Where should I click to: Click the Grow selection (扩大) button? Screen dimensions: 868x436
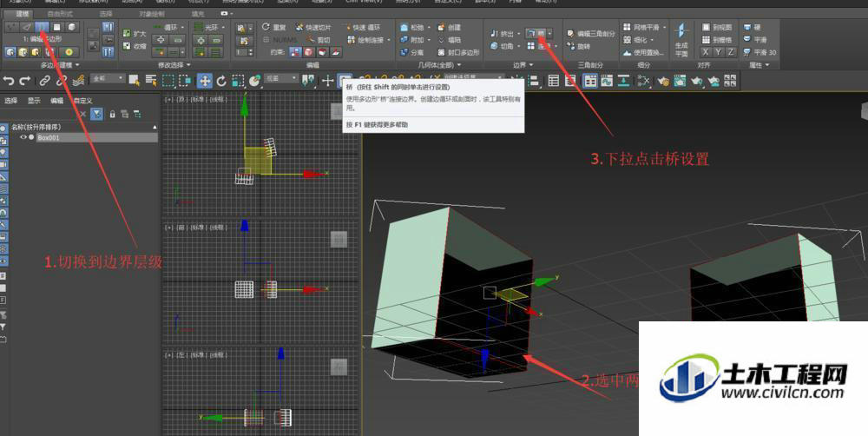[x=135, y=34]
